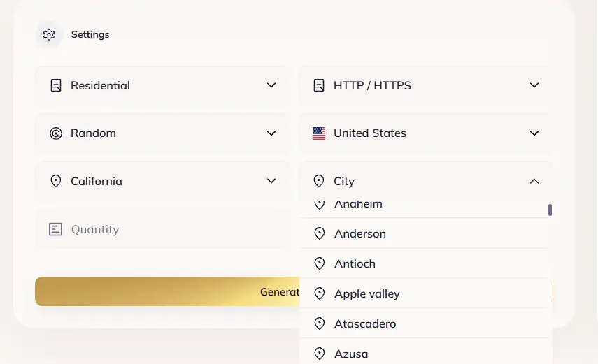Image resolution: width=598 pixels, height=364 pixels.
Task: Open the United States country chevron
Action: point(534,133)
